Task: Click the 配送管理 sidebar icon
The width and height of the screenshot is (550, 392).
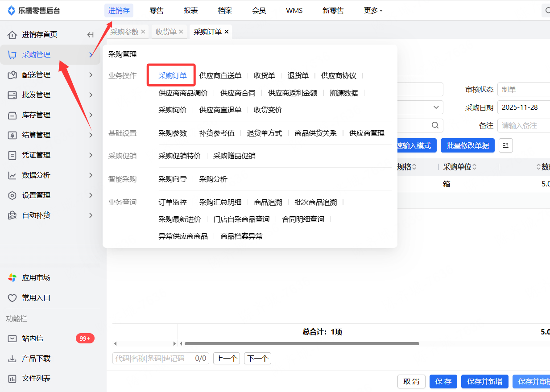Action: point(12,75)
